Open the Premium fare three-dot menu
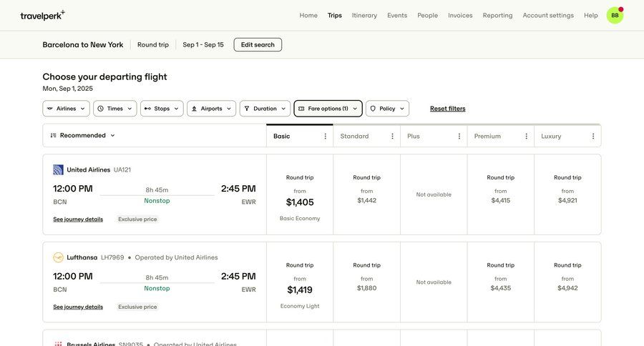 tap(526, 136)
